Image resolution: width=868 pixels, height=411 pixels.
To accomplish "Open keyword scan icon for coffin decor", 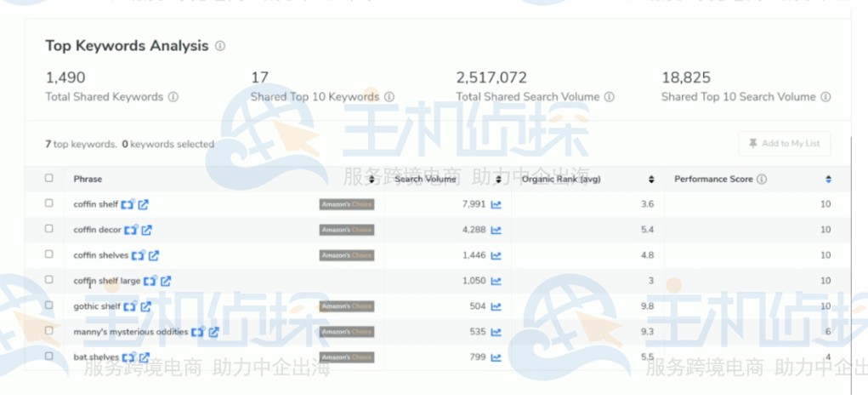I will (131, 229).
